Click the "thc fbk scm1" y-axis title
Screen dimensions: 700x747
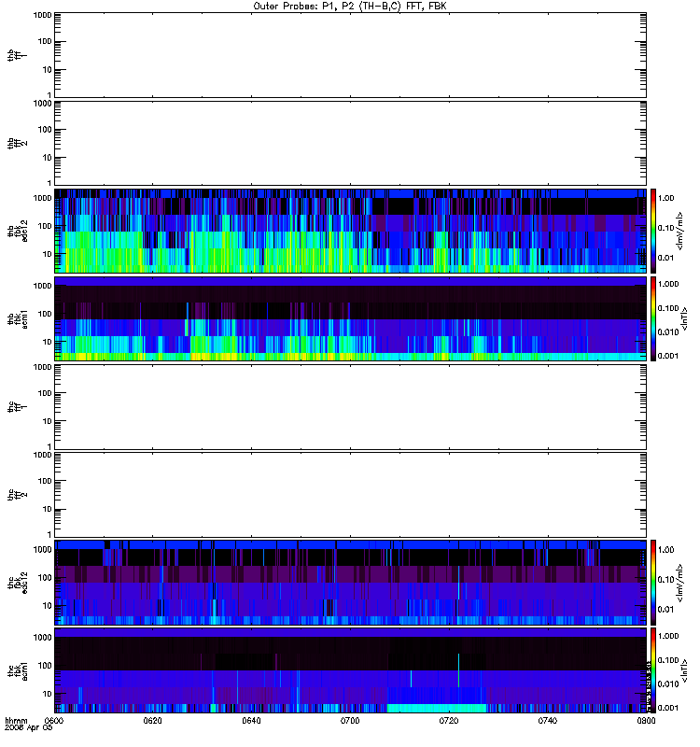18,670
